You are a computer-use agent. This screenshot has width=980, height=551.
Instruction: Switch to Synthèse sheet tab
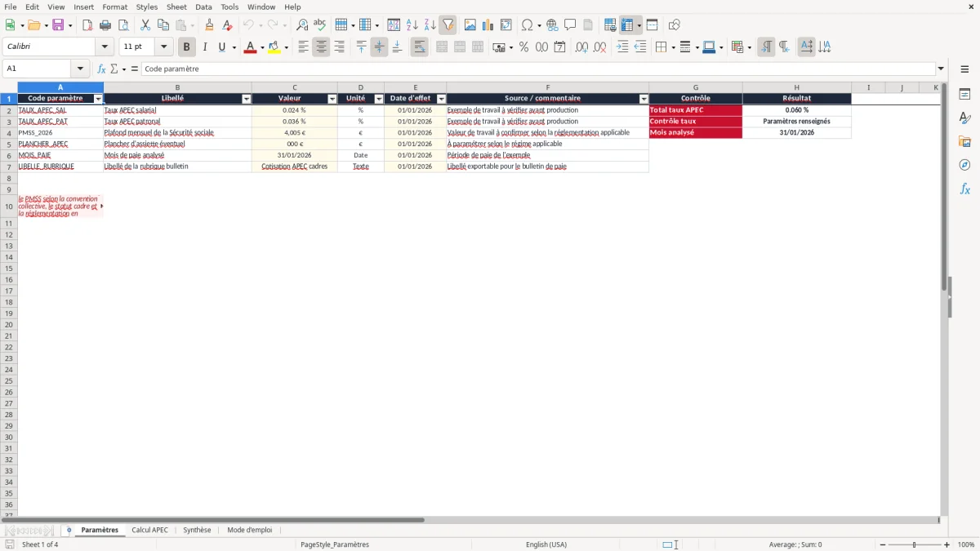click(x=197, y=530)
